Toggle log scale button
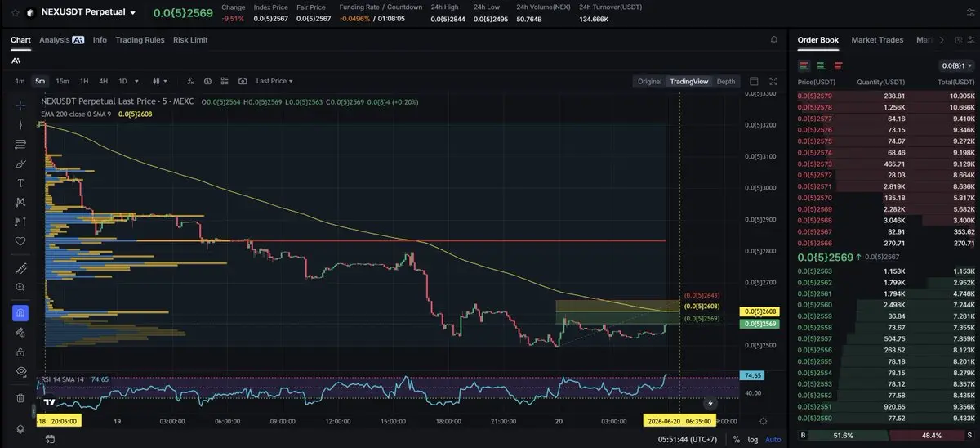The width and height of the screenshot is (980, 448). [x=752, y=439]
